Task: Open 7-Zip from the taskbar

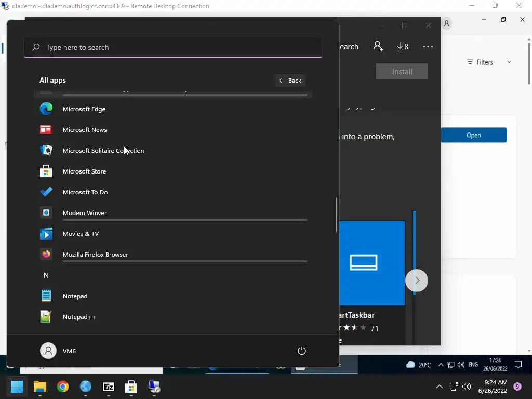Action: tap(109, 387)
